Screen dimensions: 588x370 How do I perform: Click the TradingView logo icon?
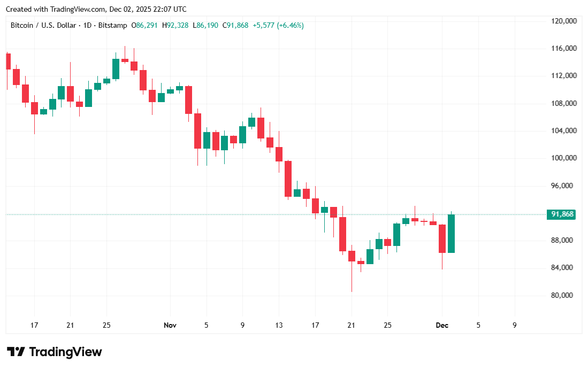pos(16,352)
